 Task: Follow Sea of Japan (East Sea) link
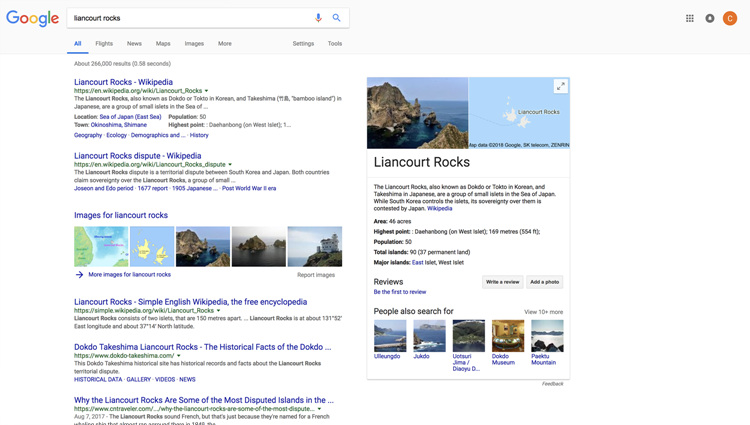130,117
